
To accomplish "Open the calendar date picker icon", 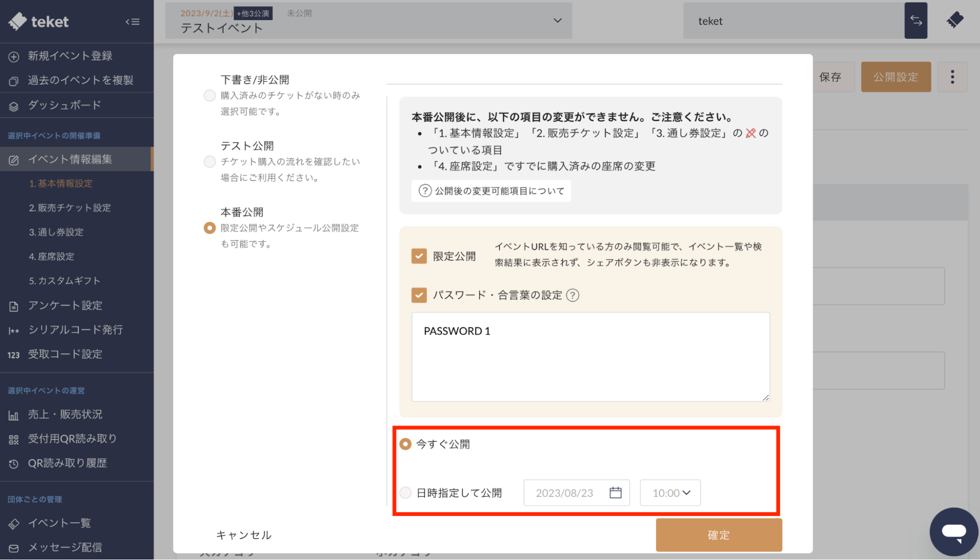I will pos(615,492).
